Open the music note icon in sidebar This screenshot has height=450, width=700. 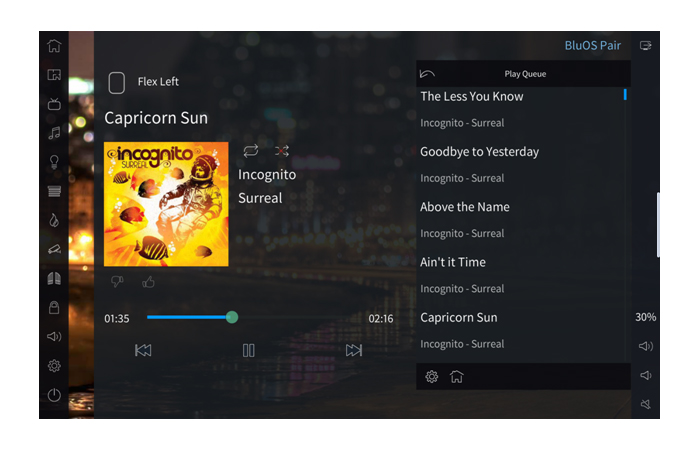coord(54,133)
